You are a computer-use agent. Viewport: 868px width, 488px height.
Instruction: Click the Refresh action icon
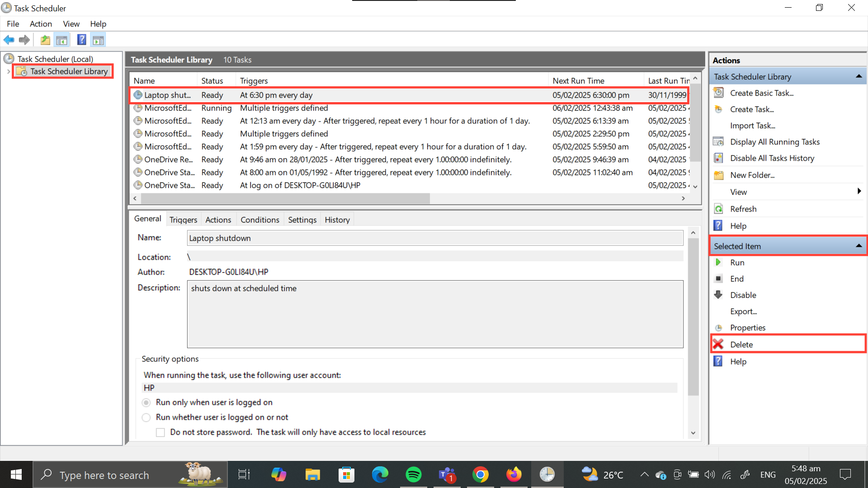pyautogui.click(x=718, y=209)
